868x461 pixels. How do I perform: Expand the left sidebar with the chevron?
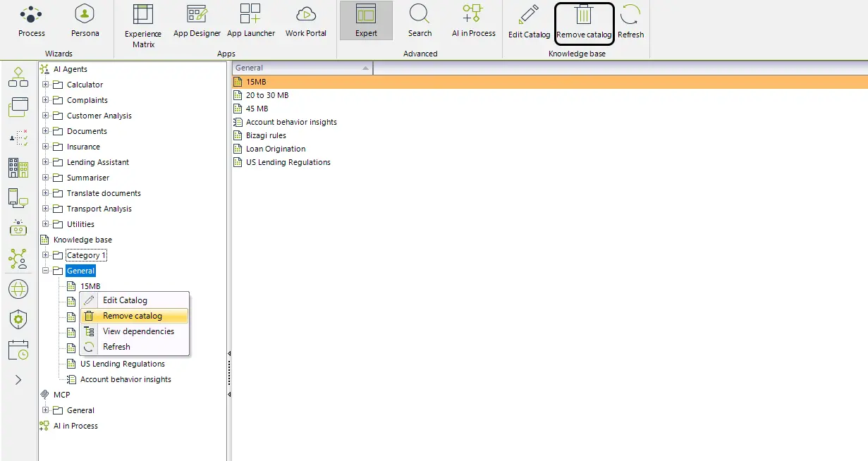tap(18, 380)
